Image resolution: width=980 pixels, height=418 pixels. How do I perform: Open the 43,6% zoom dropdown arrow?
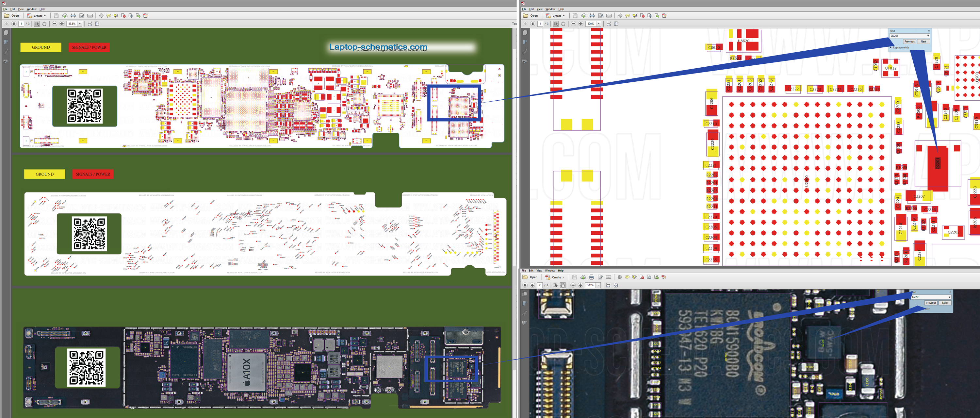point(80,24)
